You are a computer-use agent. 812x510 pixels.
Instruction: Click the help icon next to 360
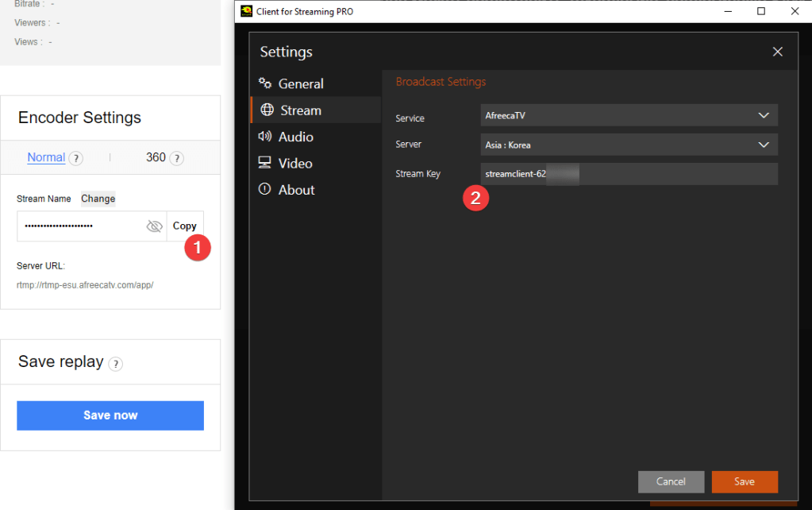(x=176, y=158)
